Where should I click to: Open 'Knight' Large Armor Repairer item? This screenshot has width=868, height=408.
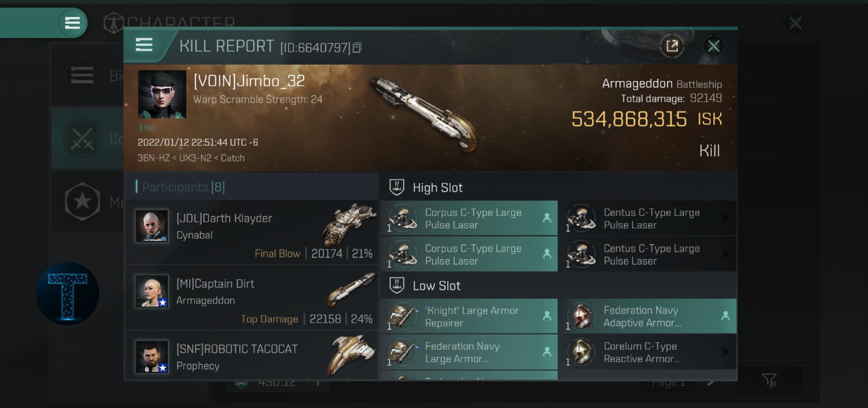coord(469,316)
